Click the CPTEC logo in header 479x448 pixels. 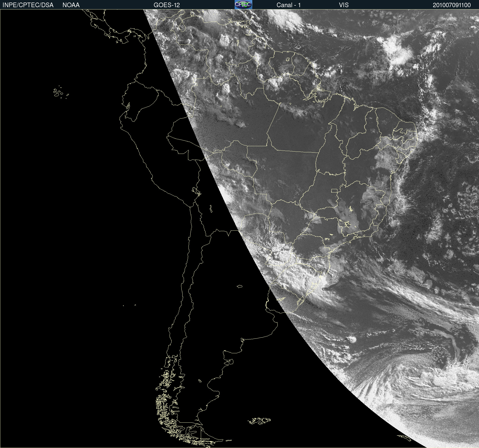pyautogui.click(x=243, y=5)
